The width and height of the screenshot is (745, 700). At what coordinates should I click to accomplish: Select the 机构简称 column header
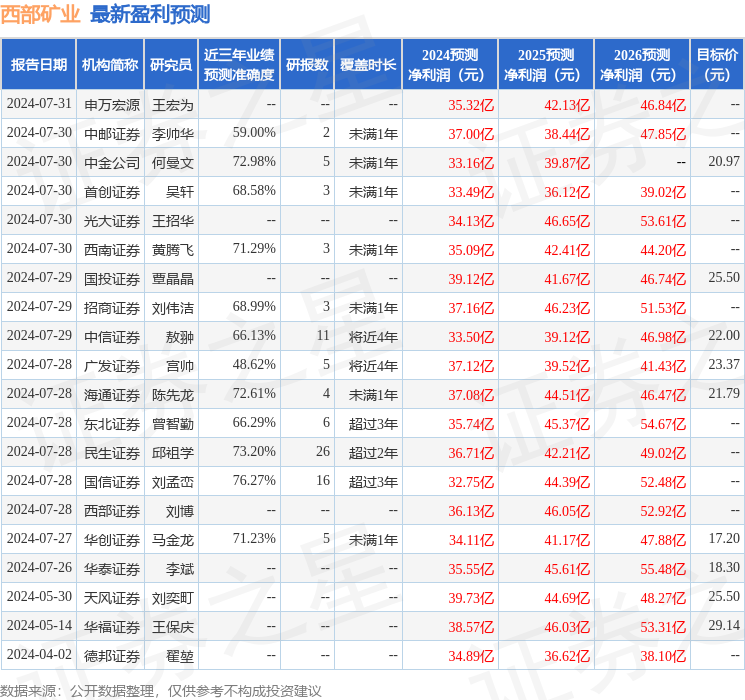coord(110,65)
